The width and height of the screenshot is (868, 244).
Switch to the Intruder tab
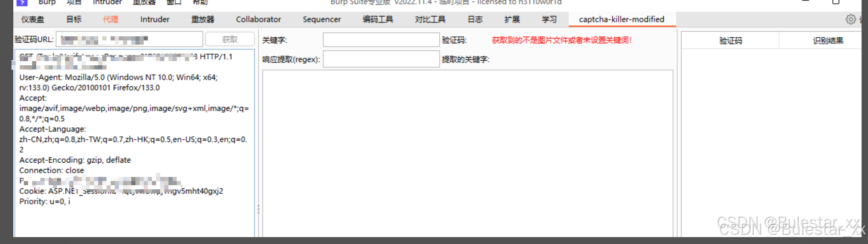[155, 19]
